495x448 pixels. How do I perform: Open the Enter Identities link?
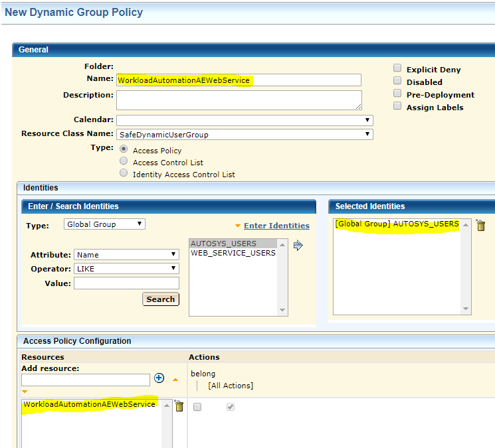tap(276, 226)
